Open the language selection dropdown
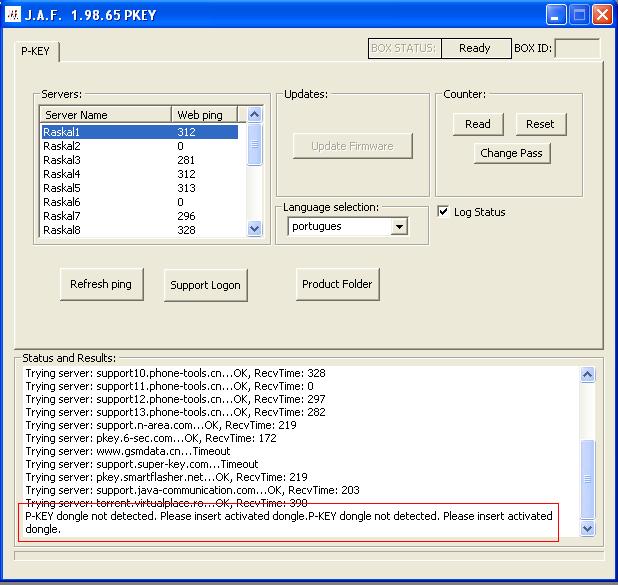The image size is (618, 585). click(399, 227)
